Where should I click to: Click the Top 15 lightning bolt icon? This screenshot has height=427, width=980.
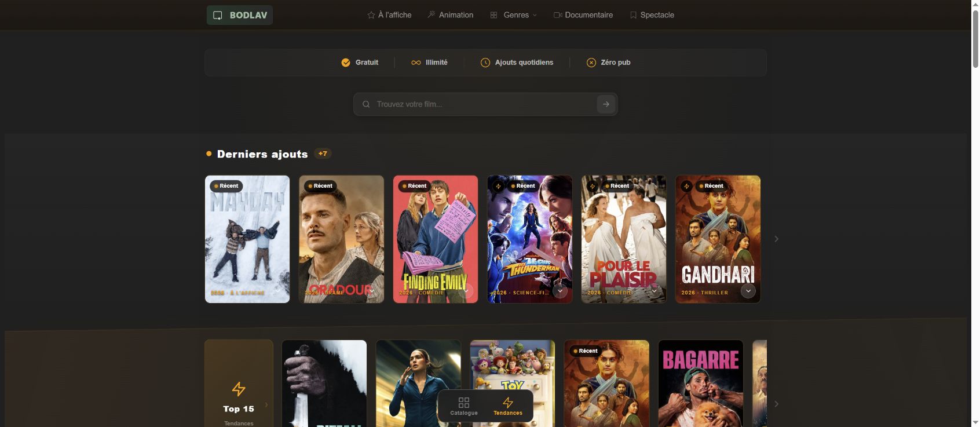pyautogui.click(x=239, y=389)
